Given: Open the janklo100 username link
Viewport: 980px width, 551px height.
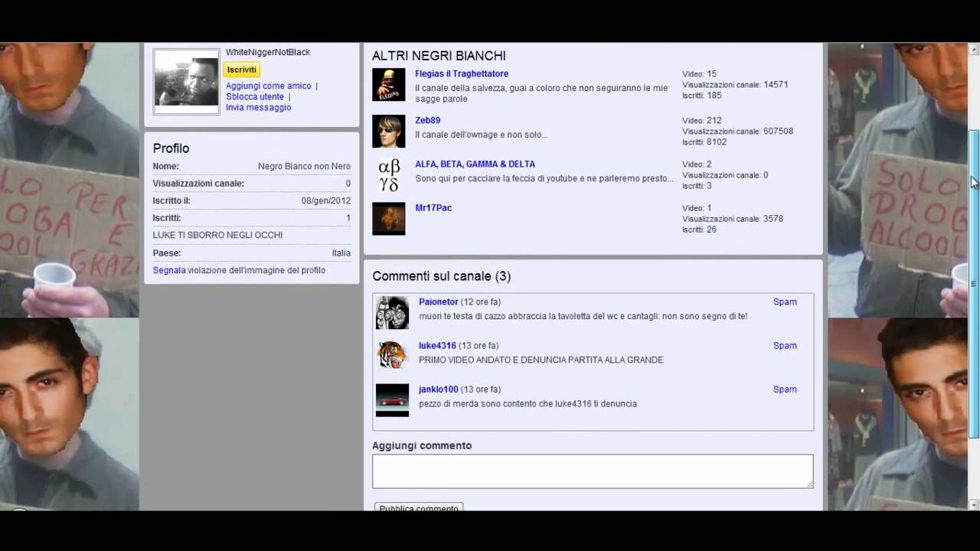Looking at the screenshot, I should (x=439, y=390).
